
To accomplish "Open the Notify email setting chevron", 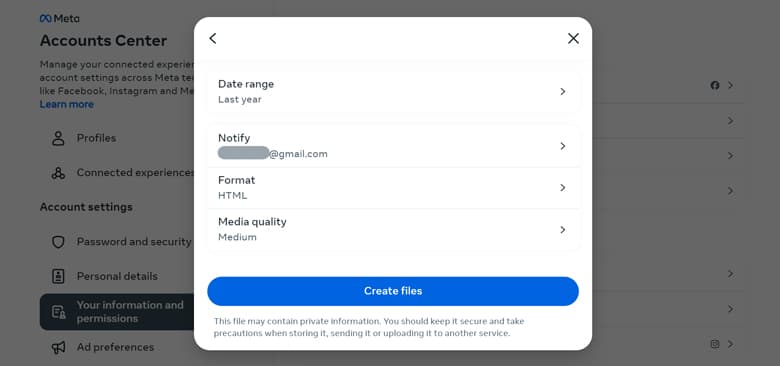I will [563, 146].
